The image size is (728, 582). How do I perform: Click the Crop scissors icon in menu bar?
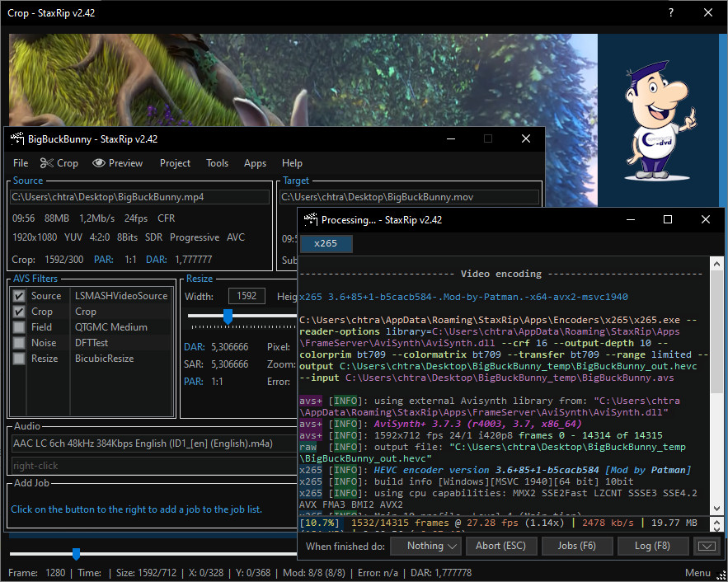tap(47, 163)
